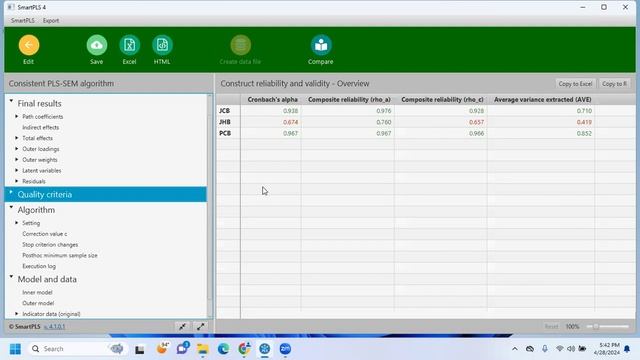
Task: Open the Execution log
Action: pos(39,266)
